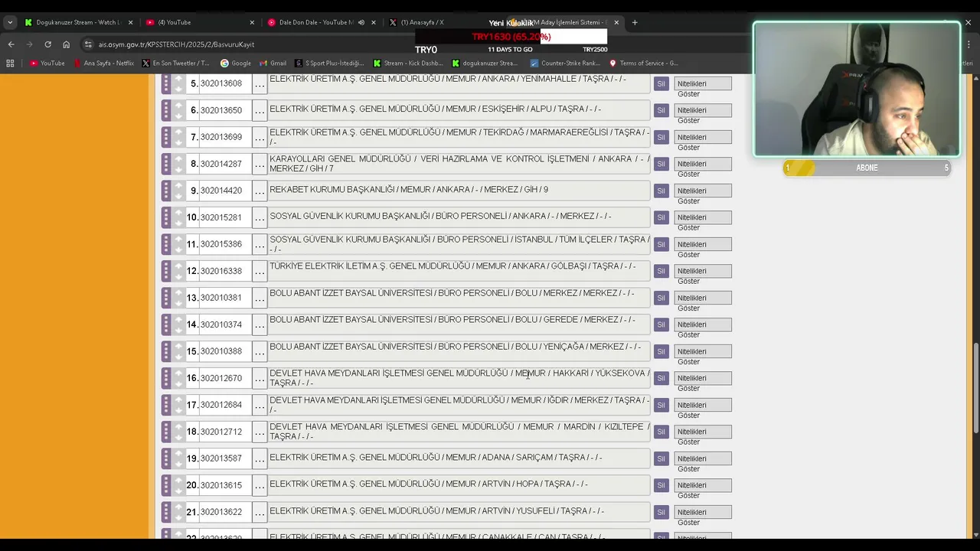Open the ... selector for row 19
Viewport: 980px width, 551px height.
click(260, 458)
